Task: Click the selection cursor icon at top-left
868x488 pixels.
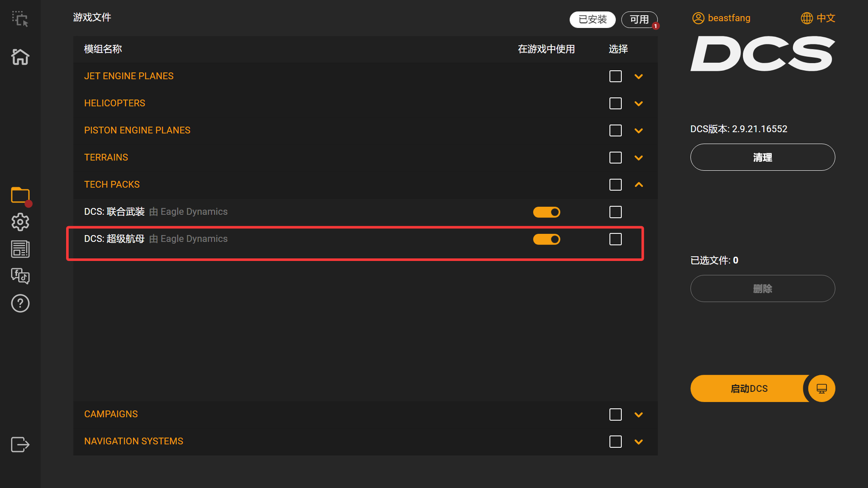Action: tap(20, 19)
